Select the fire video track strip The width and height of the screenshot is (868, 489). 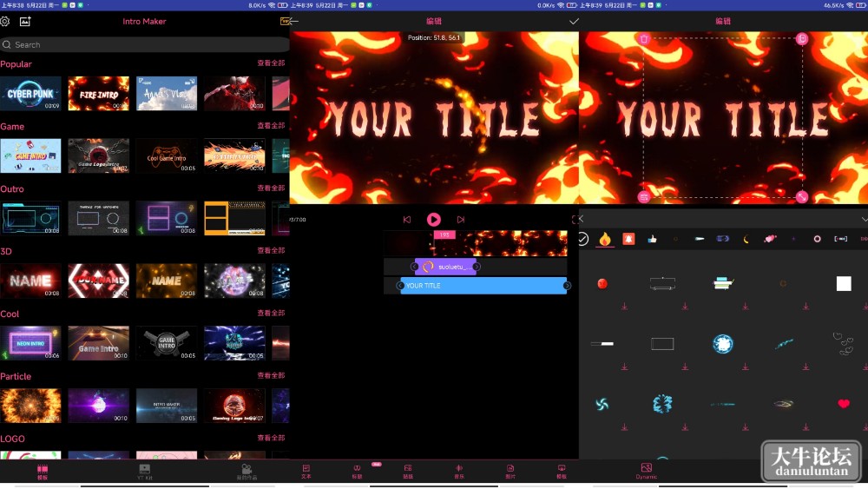click(476, 244)
